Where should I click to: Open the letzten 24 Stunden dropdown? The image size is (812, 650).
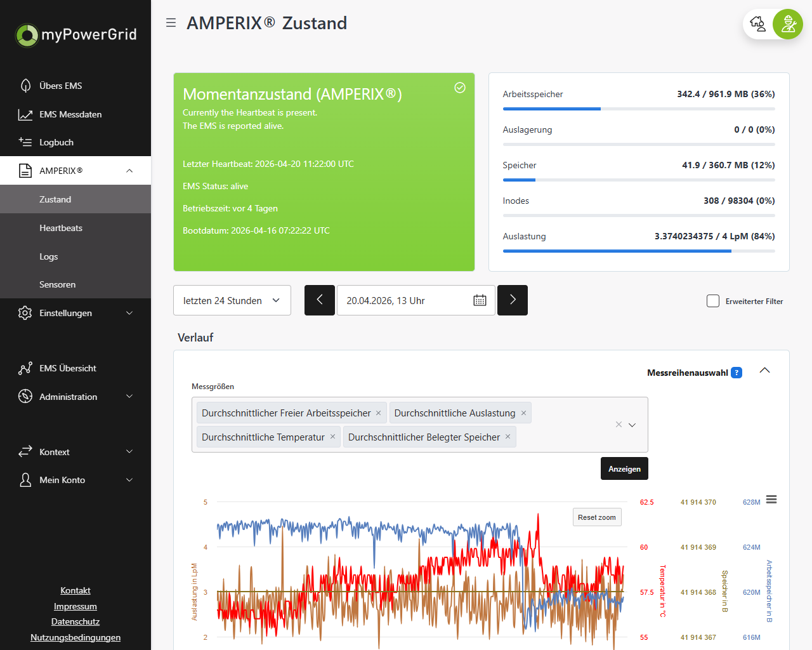click(232, 300)
